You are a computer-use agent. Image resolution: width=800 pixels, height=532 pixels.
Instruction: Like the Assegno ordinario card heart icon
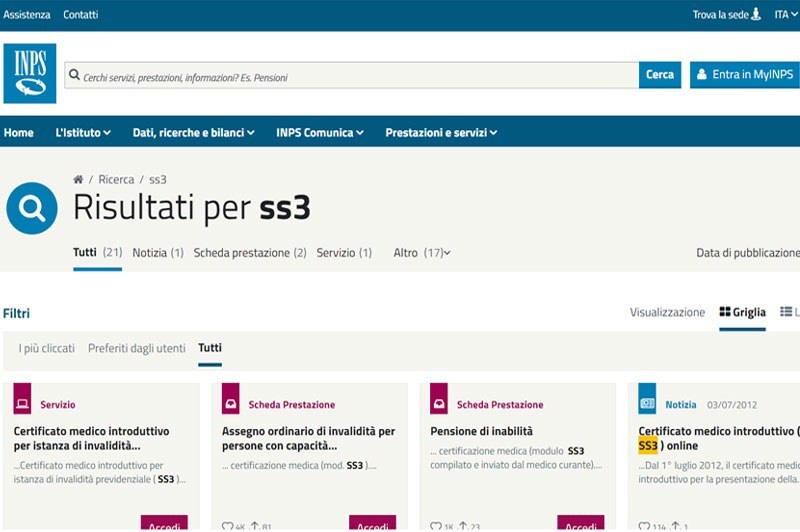coord(228,526)
